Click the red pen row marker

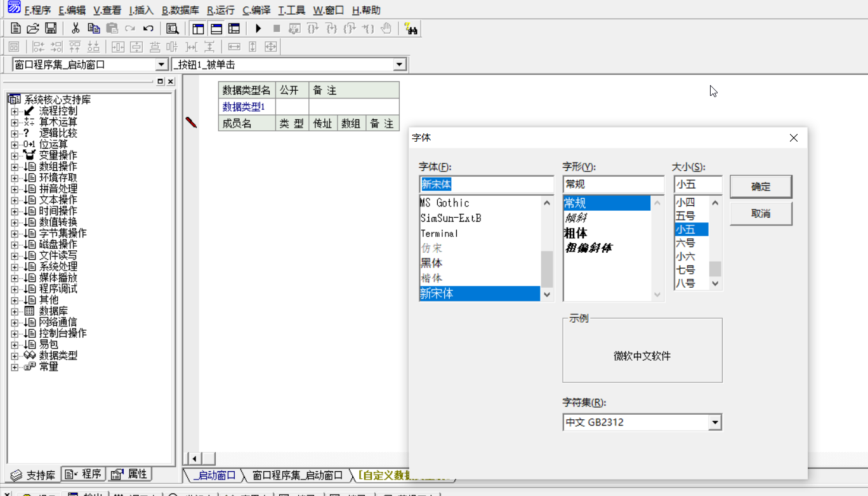coord(191,122)
